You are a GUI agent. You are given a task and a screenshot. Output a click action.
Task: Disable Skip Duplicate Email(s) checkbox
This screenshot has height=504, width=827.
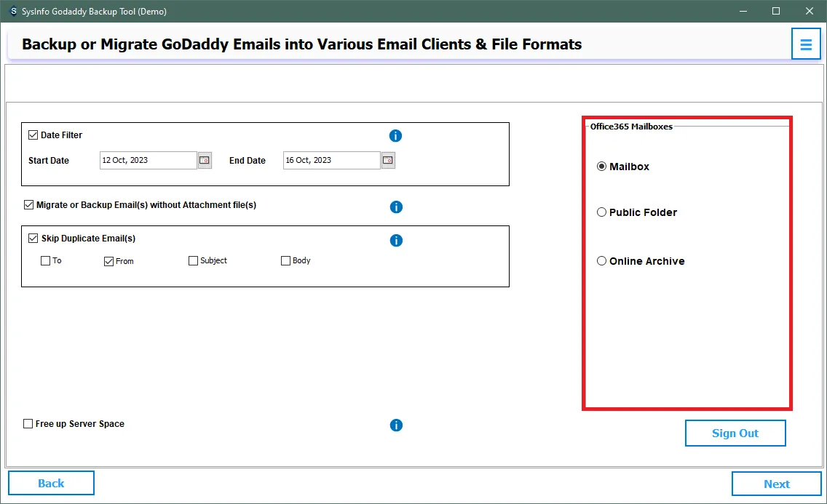(x=33, y=238)
